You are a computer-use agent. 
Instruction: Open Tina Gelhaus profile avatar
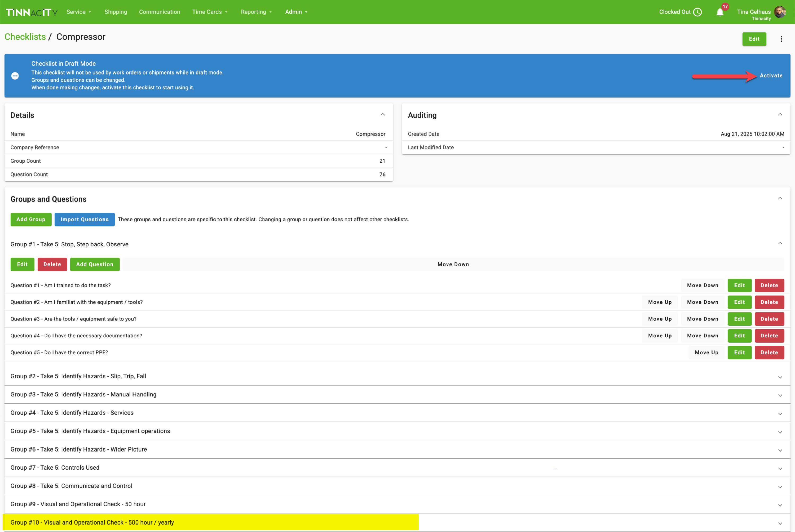tap(780, 12)
